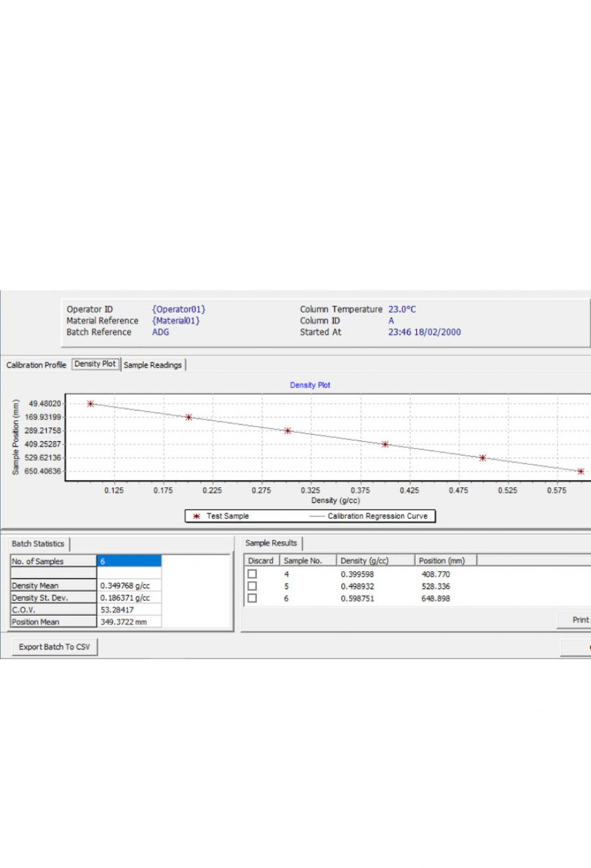The height and width of the screenshot is (868, 591).
Task: Select the Sample Results tab
Action: click(271, 543)
